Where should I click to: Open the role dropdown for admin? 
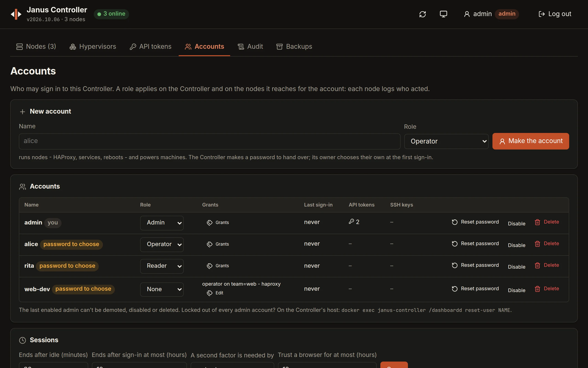click(162, 223)
